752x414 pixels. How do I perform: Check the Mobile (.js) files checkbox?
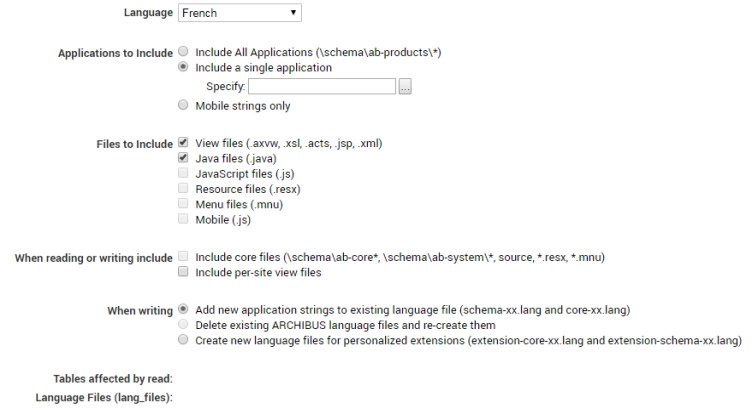pyautogui.click(x=183, y=218)
